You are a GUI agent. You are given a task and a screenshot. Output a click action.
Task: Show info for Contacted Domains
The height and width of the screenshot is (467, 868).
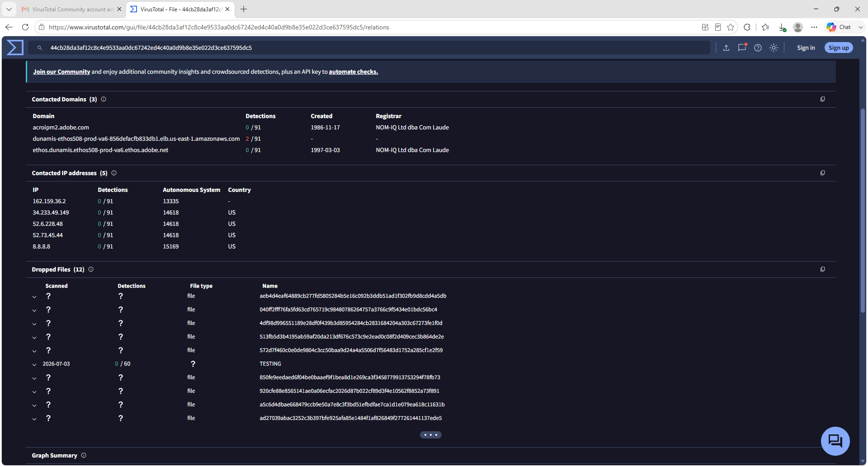pyautogui.click(x=104, y=99)
